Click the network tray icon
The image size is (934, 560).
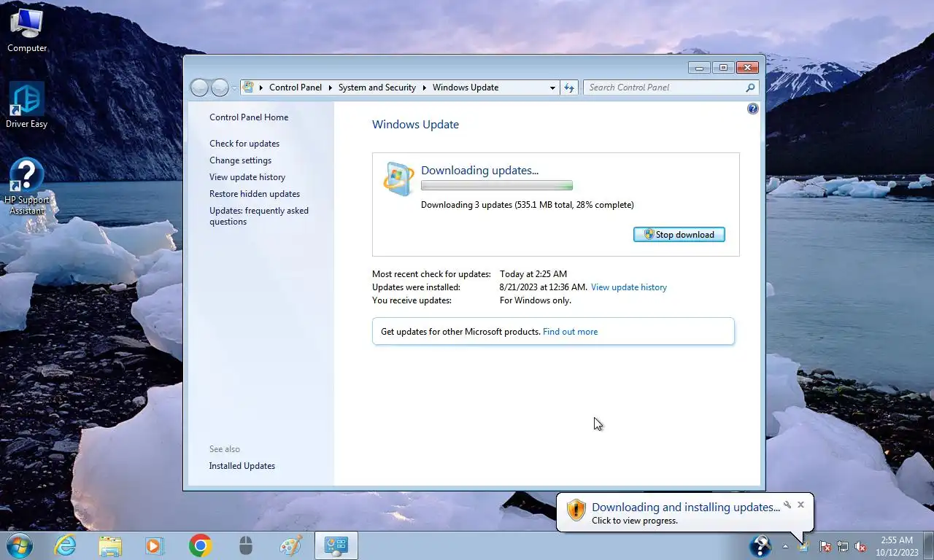[843, 546]
